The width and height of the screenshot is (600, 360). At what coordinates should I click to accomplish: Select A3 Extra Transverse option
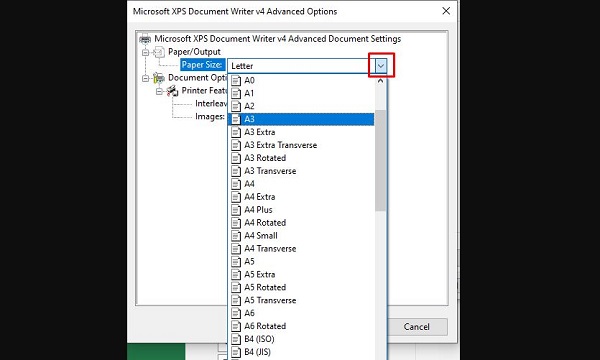301,145
